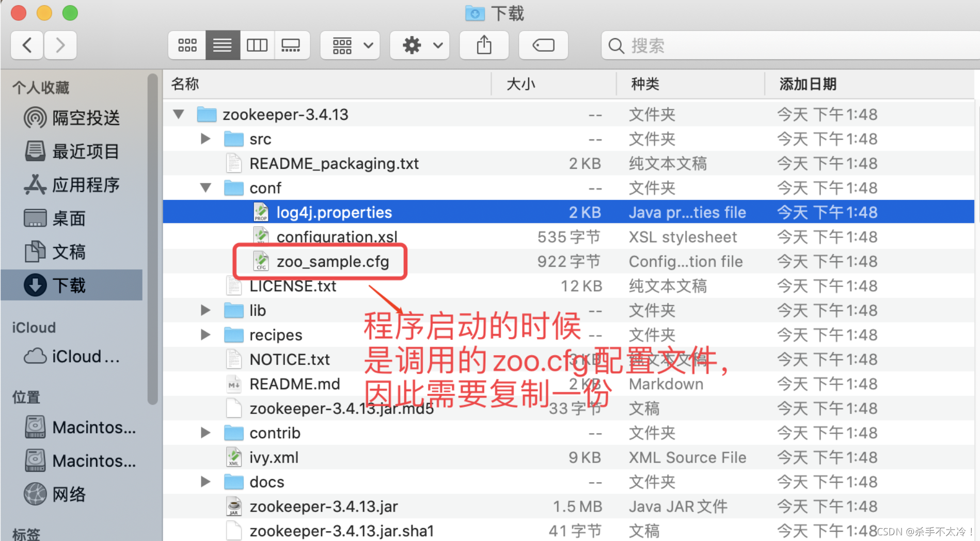980x541 pixels.
Task: Collapse the conf folder
Action: (206, 188)
